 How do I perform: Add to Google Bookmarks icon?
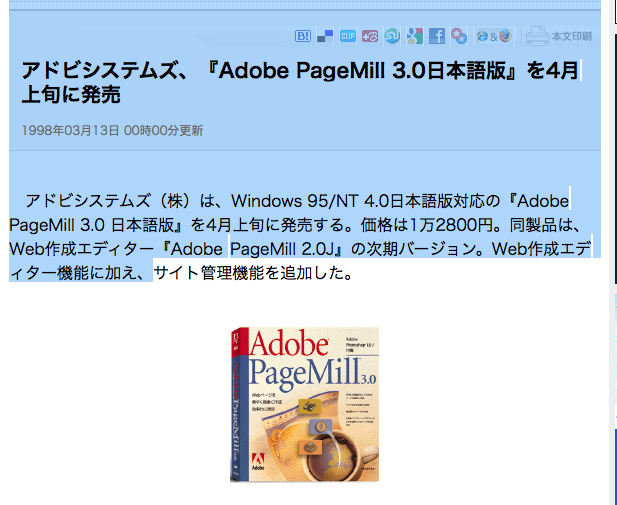[x=415, y=36]
